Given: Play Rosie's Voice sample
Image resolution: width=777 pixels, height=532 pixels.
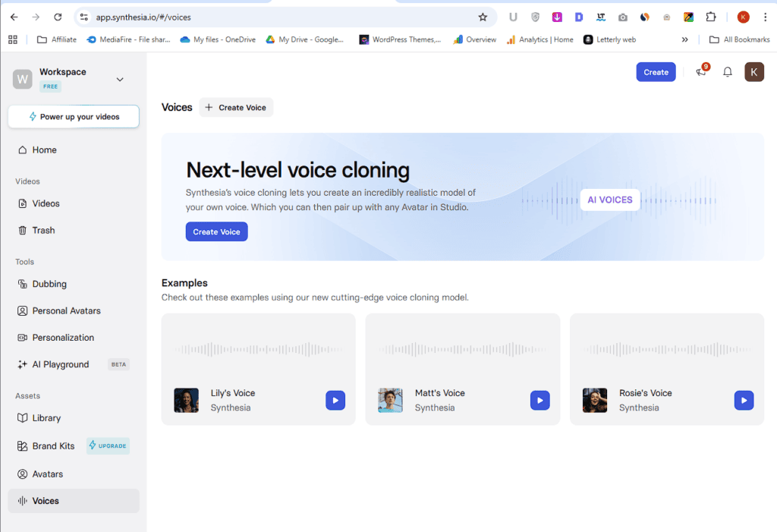Looking at the screenshot, I should pyautogui.click(x=744, y=400).
